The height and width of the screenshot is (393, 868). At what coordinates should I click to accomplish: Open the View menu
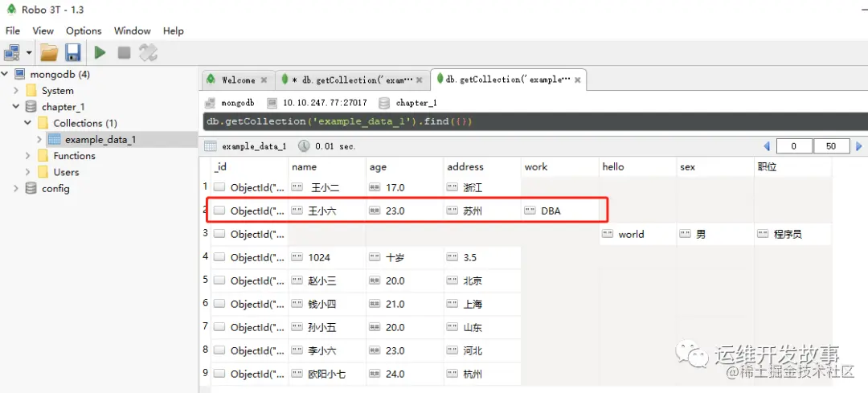pyautogui.click(x=43, y=31)
